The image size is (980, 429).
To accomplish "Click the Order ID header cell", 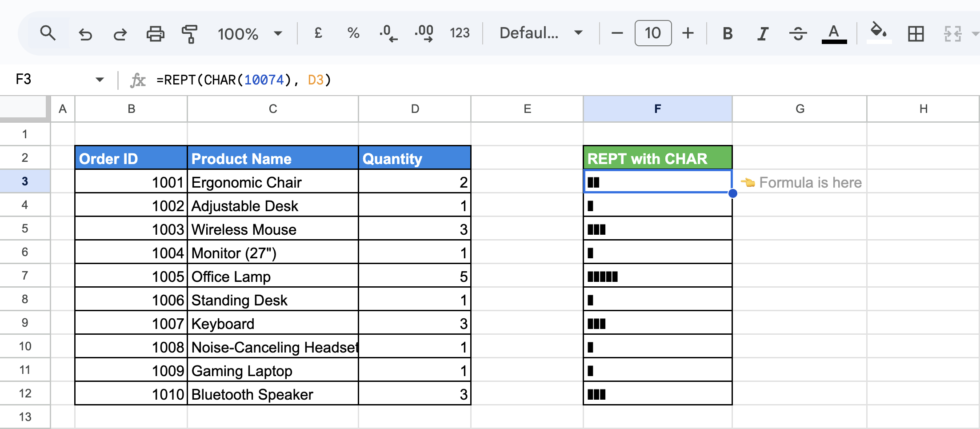I will tap(131, 158).
